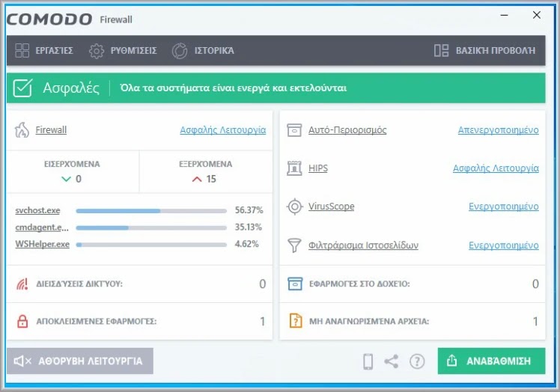560x392 pixels.
Task: Click the unrecognized files question icon
Action: click(x=296, y=321)
